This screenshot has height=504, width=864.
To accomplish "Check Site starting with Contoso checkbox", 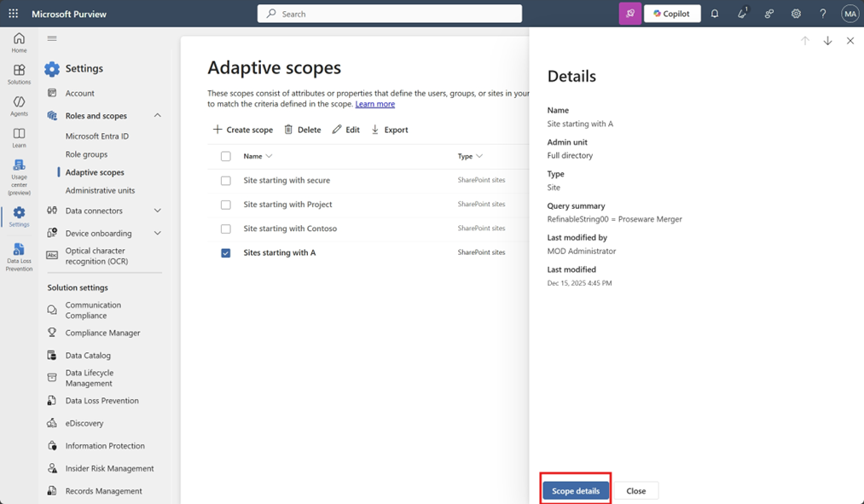I will click(x=226, y=229).
